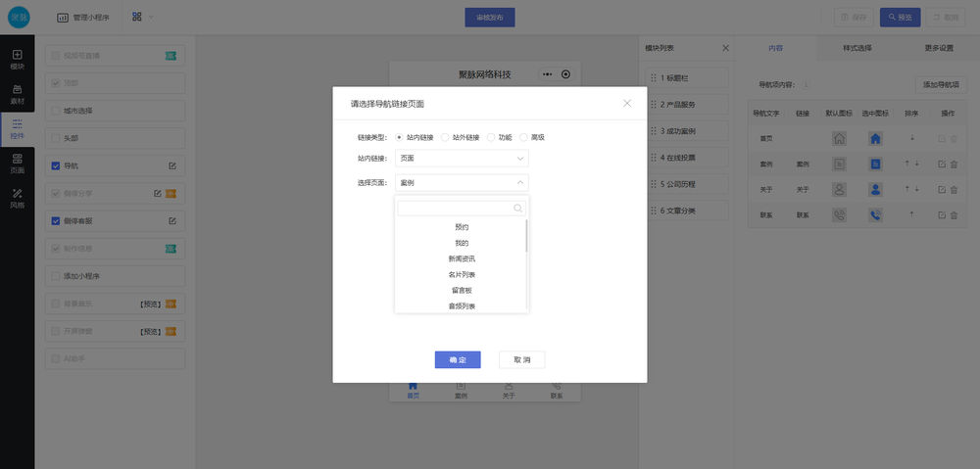Click the info icon beside 导航项内容
The height and width of the screenshot is (469, 980).
[x=806, y=84]
